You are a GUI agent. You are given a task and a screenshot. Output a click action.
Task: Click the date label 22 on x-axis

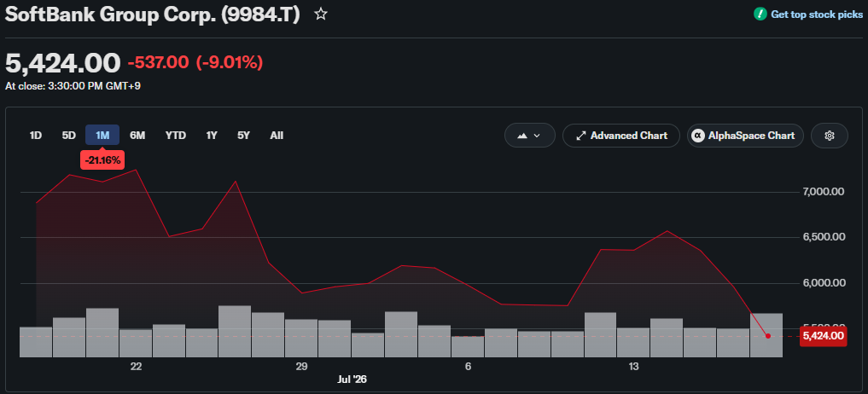click(x=136, y=367)
